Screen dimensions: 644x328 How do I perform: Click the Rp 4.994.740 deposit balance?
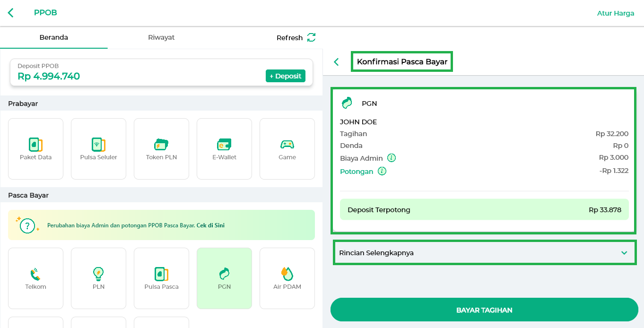point(49,76)
